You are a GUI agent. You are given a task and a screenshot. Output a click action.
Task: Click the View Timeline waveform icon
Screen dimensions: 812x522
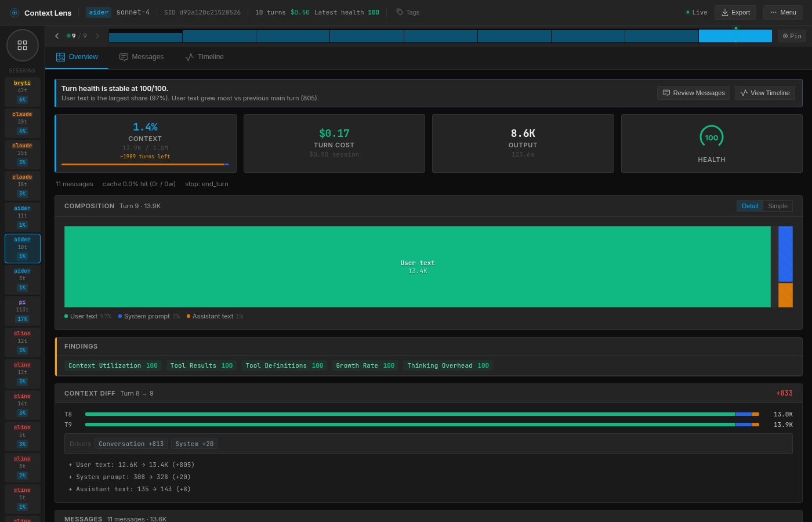tap(744, 93)
